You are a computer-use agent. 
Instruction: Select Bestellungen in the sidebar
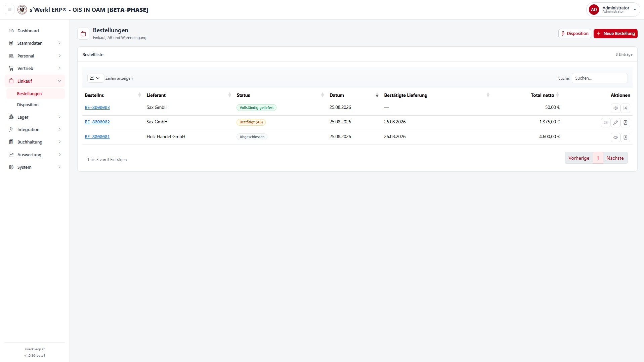coord(36,93)
